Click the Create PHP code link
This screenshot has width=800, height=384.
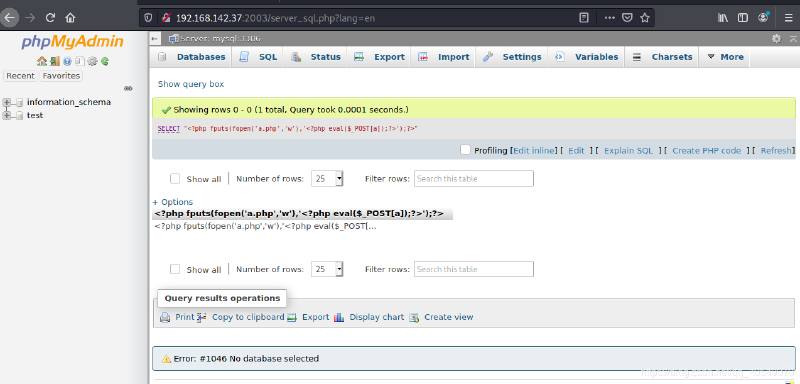[707, 150]
